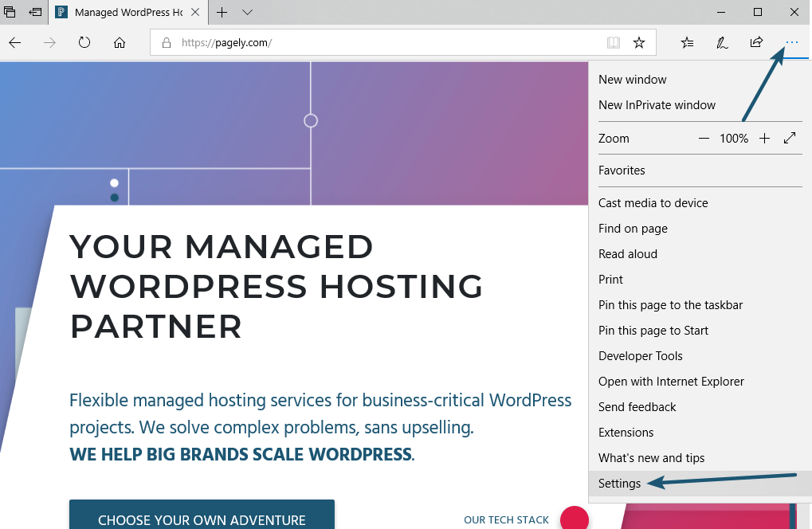Open a new tab with plus

222,13
